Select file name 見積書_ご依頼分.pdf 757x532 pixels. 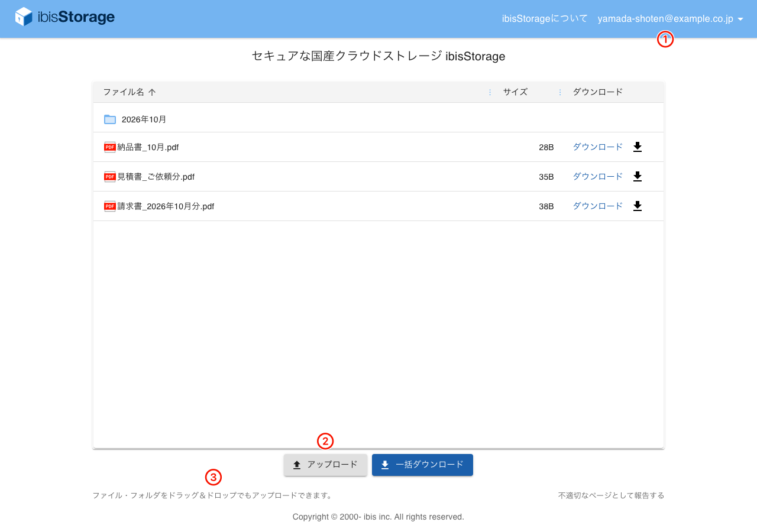[156, 177]
